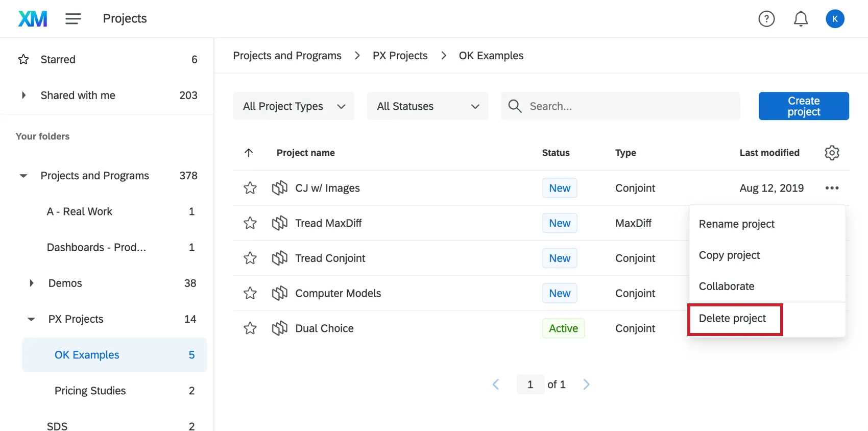Click the XM logo

point(33,19)
